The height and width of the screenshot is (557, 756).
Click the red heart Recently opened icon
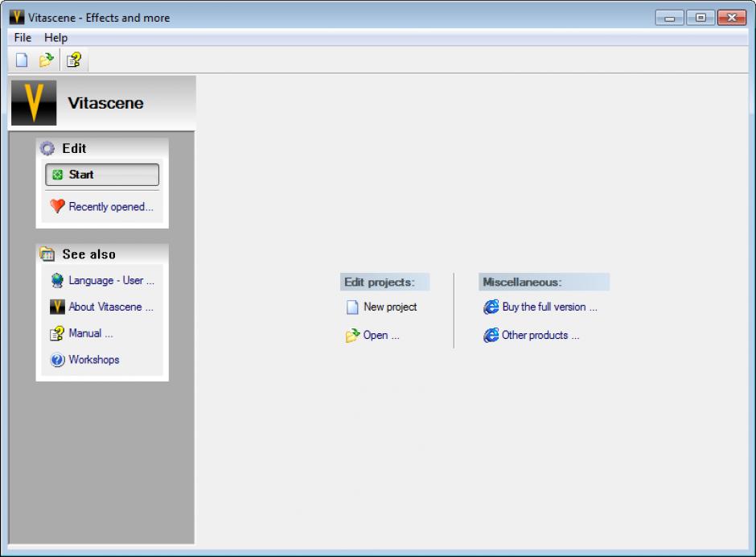[57, 206]
